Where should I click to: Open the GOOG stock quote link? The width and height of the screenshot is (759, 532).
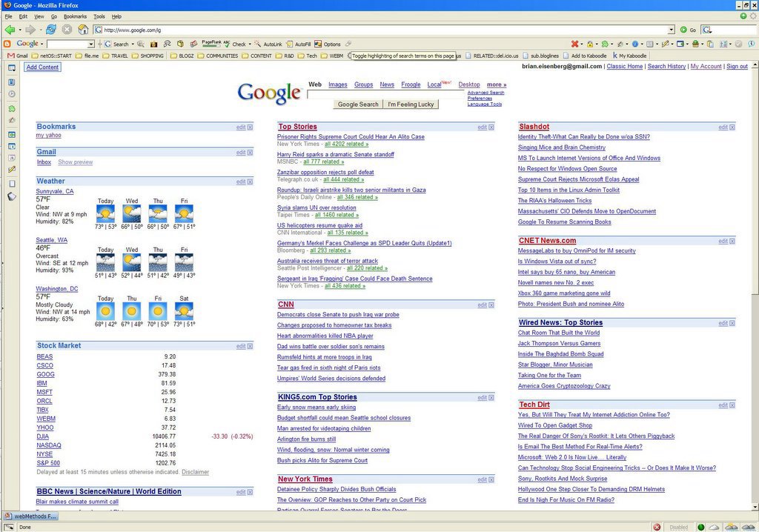[x=45, y=375]
